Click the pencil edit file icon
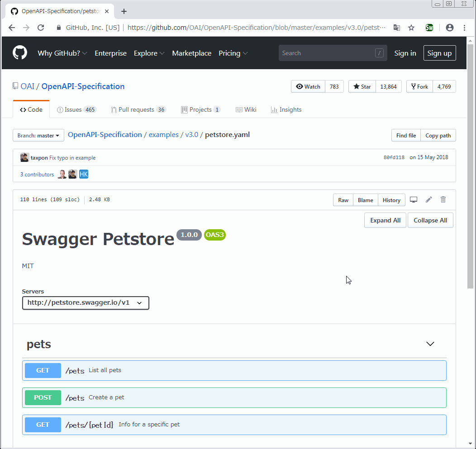Image resolution: width=476 pixels, height=449 pixels. (x=428, y=199)
